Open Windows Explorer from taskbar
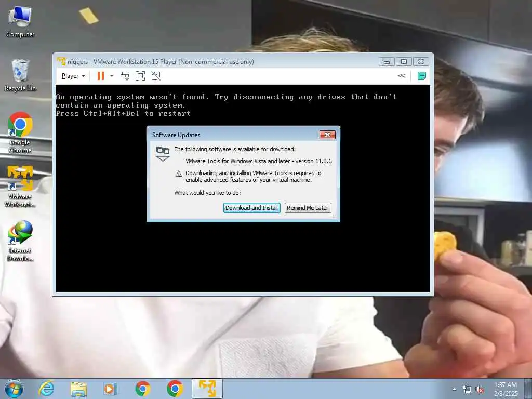The height and width of the screenshot is (399, 532). 78,389
